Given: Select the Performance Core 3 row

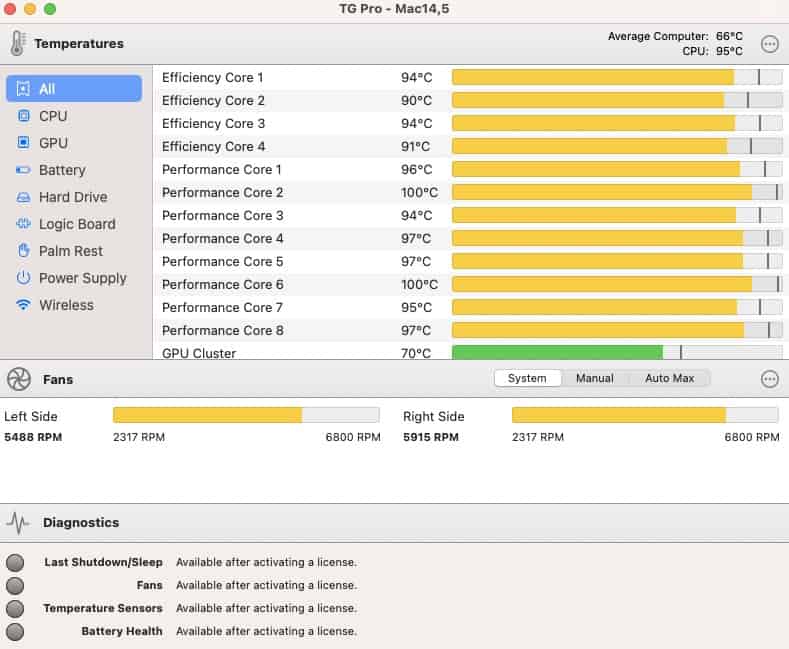Looking at the screenshot, I should point(470,215).
